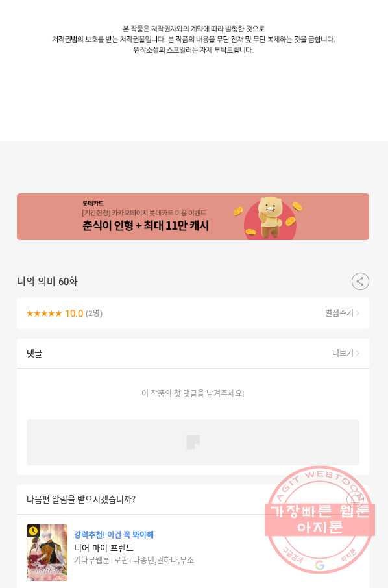Click the orange five-star rating
388x588 pixels.
(44, 313)
